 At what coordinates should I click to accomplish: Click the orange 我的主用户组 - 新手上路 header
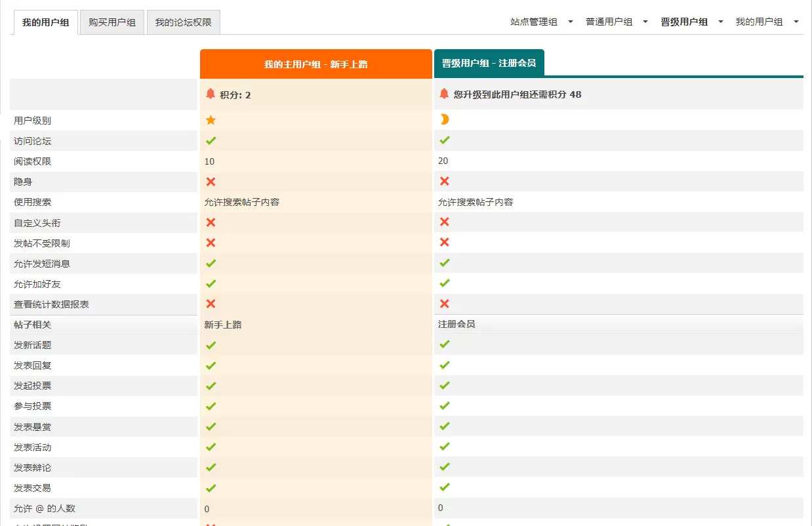click(315, 64)
